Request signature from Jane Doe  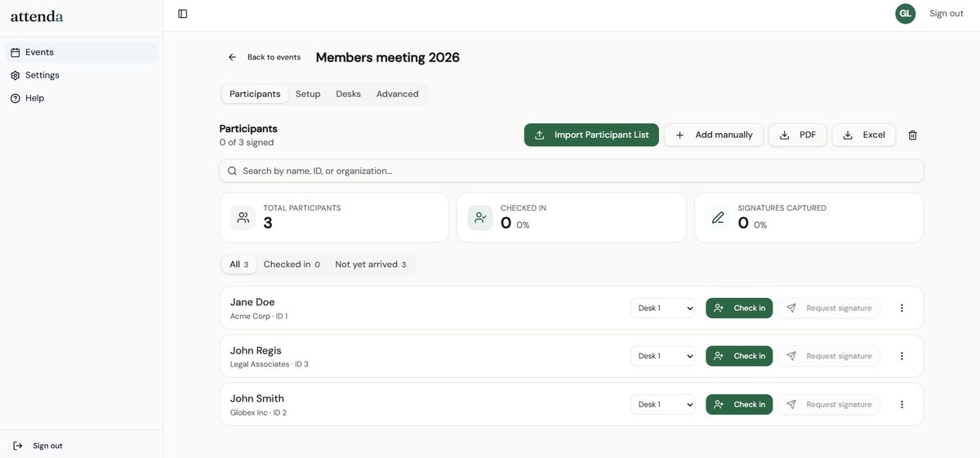829,308
